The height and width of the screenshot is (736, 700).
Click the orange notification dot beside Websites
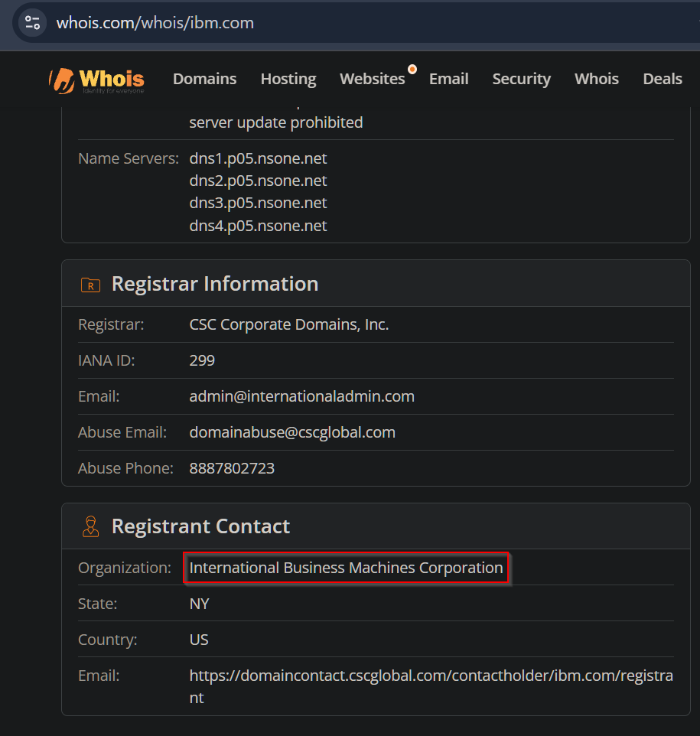click(x=412, y=70)
